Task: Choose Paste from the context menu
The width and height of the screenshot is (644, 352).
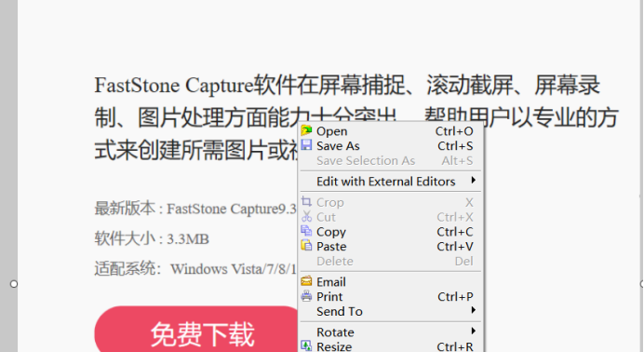Action: [391, 247]
